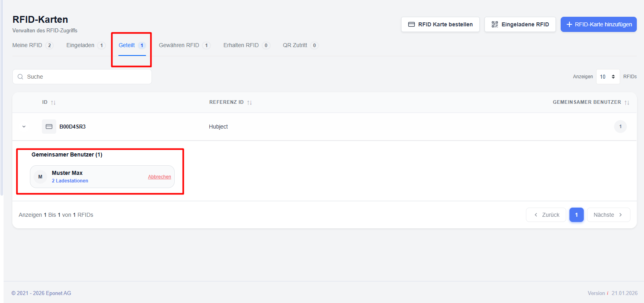
Task: Click the Version info icon
Action: point(608,293)
